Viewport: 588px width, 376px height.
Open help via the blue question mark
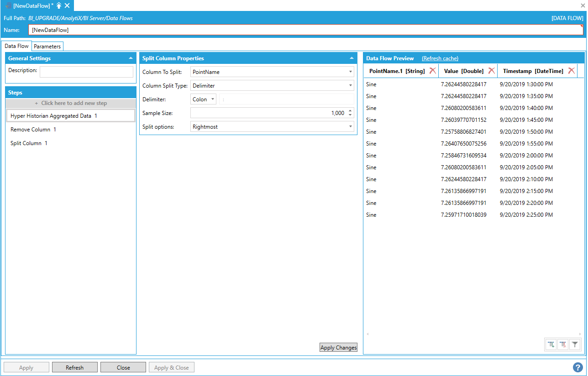(x=578, y=367)
